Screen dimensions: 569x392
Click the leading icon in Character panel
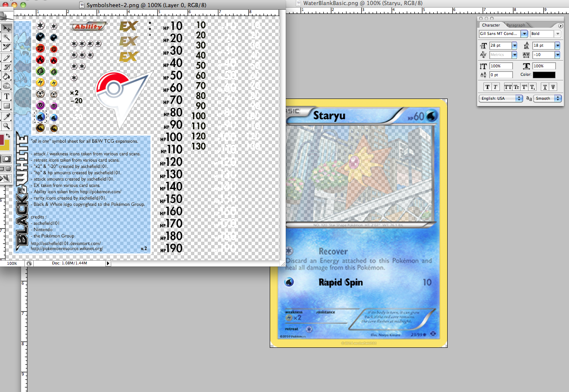click(x=526, y=45)
